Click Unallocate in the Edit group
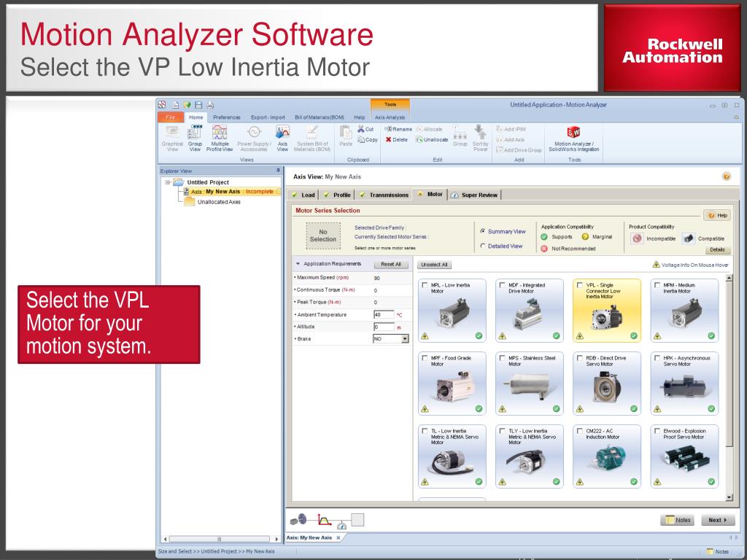The width and height of the screenshot is (747, 560). click(x=432, y=139)
